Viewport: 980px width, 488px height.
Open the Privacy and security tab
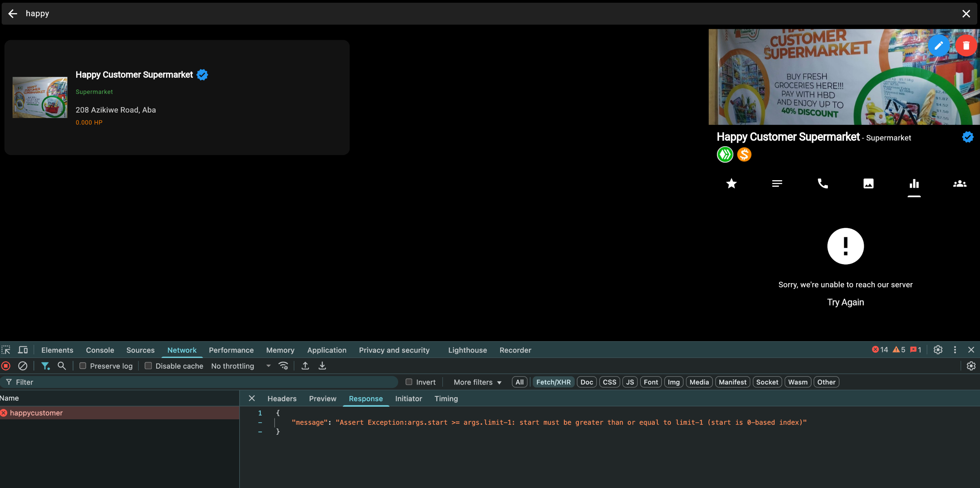[394, 350]
